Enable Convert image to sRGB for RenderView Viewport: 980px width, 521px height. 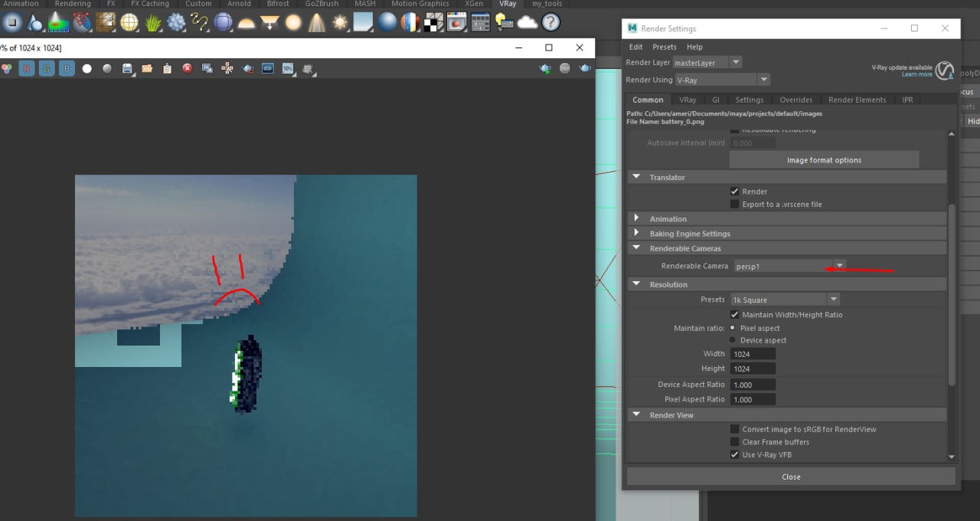(735, 429)
